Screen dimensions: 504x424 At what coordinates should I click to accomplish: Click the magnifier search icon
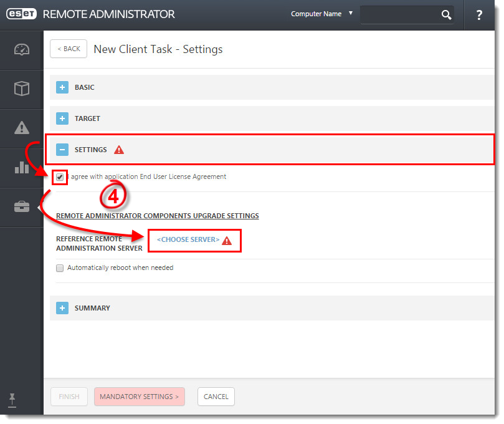(446, 14)
